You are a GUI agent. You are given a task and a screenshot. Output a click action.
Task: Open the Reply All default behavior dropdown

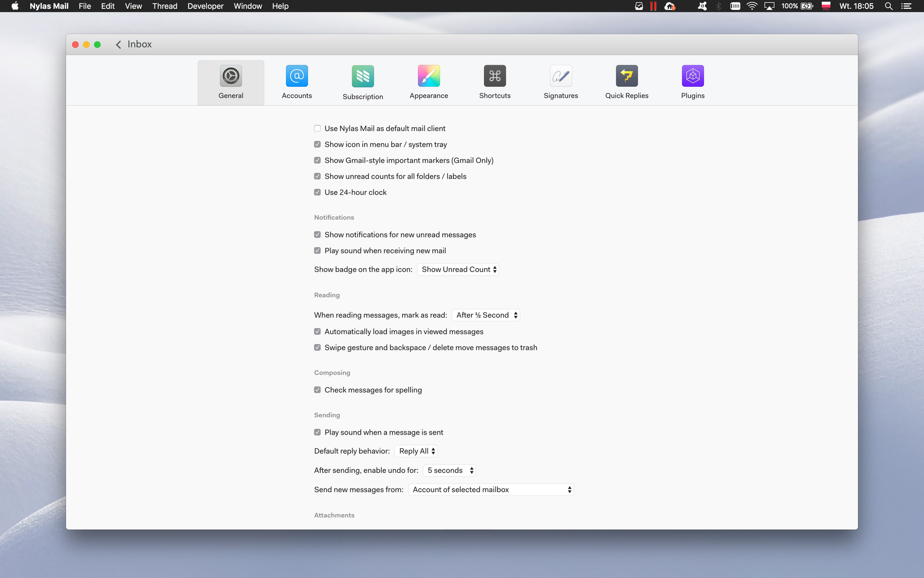click(416, 451)
